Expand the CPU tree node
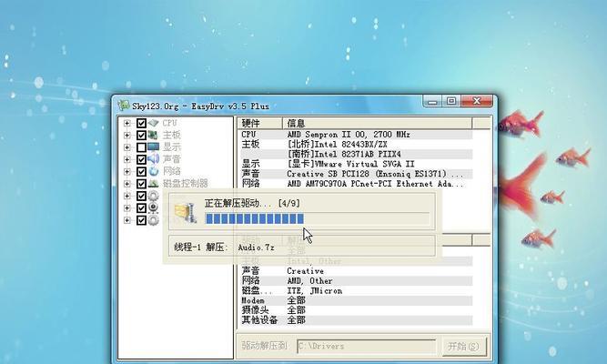 pos(127,123)
